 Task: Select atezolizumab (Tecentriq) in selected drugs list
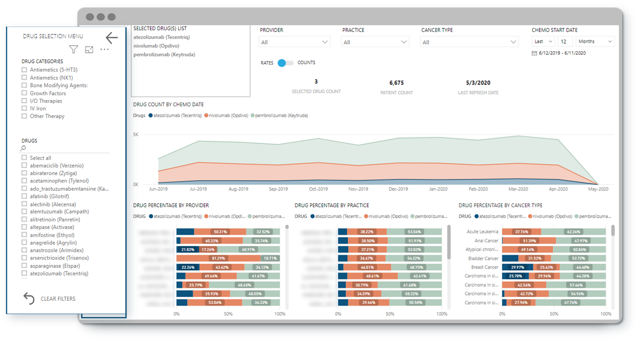[x=162, y=37]
